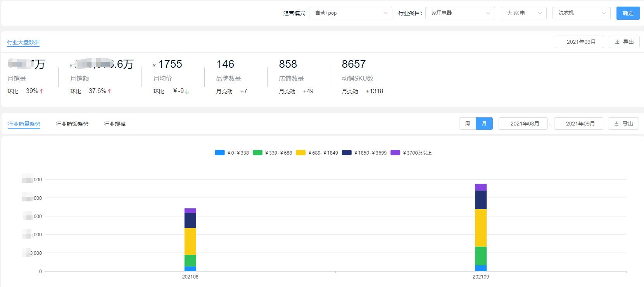Toggle chart granularity to 月
Viewport: 644px width, 287px height.
pyautogui.click(x=484, y=124)
